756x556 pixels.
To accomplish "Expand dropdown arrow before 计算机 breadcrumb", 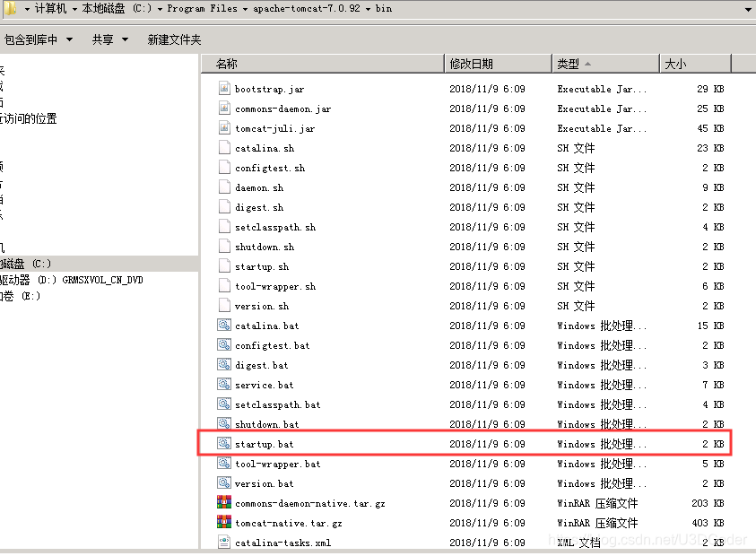I will click(27, 9).
